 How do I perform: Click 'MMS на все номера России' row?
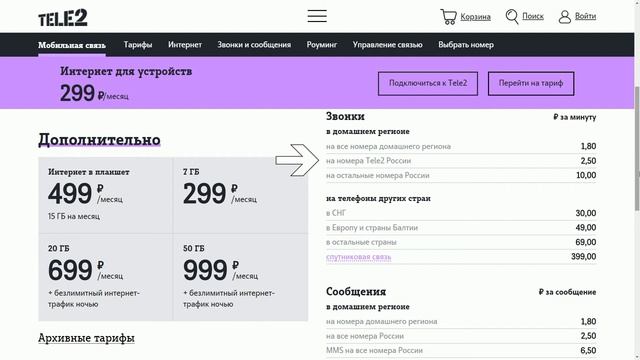[461, 351]
